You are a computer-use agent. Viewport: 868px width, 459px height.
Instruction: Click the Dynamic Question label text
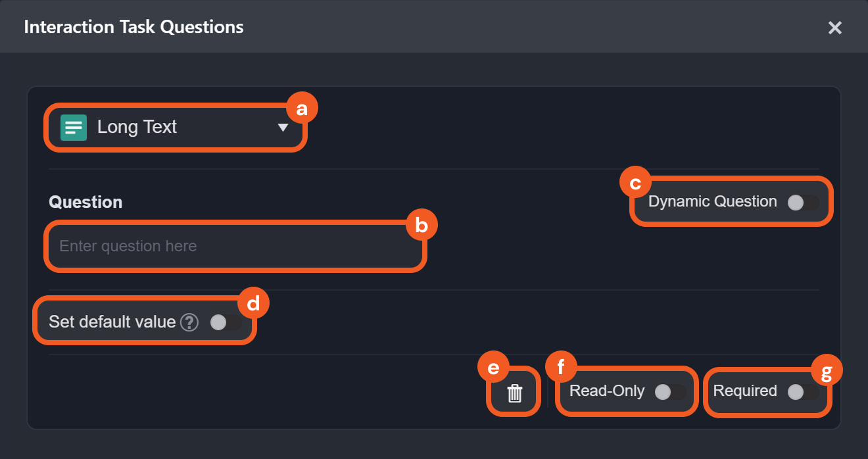coord(712,202)
